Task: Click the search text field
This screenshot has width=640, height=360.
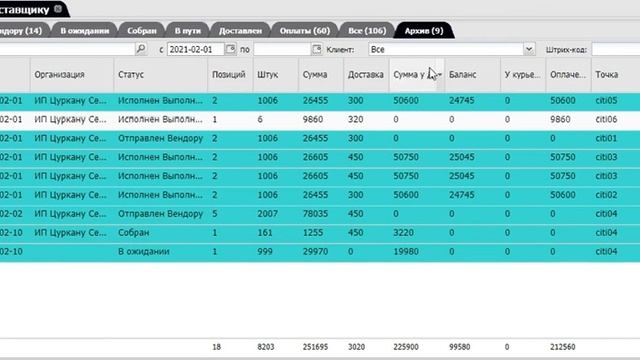Action: [x=67, y=49]
